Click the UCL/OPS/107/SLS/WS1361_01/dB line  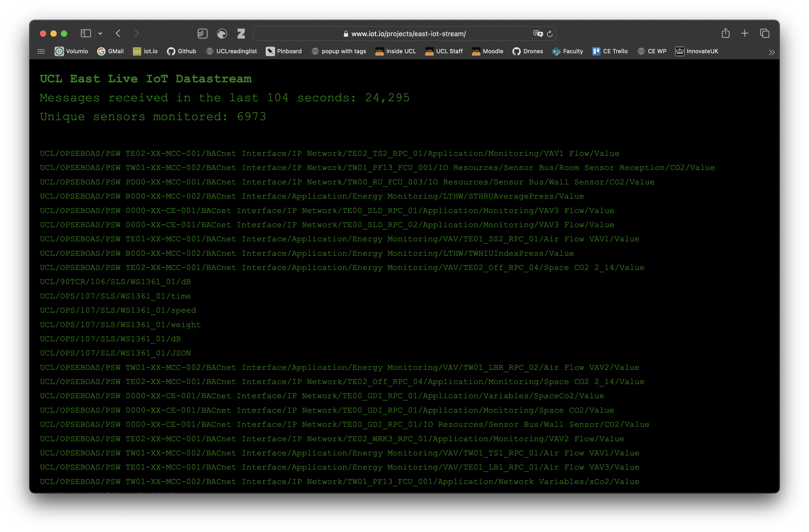tap(110, 339)
